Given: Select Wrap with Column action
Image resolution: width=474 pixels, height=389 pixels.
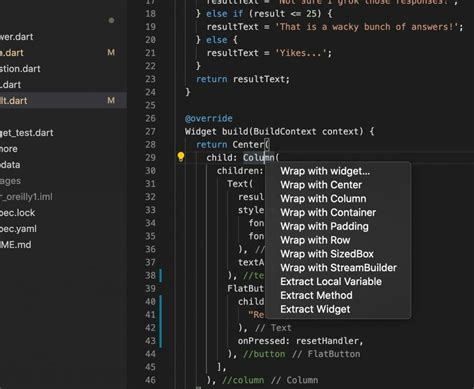Looking at the screenshot, I should point(323,199).
